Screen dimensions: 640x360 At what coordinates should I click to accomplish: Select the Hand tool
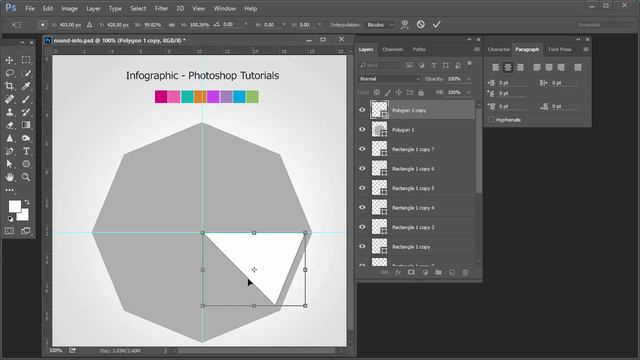[9, 177]
